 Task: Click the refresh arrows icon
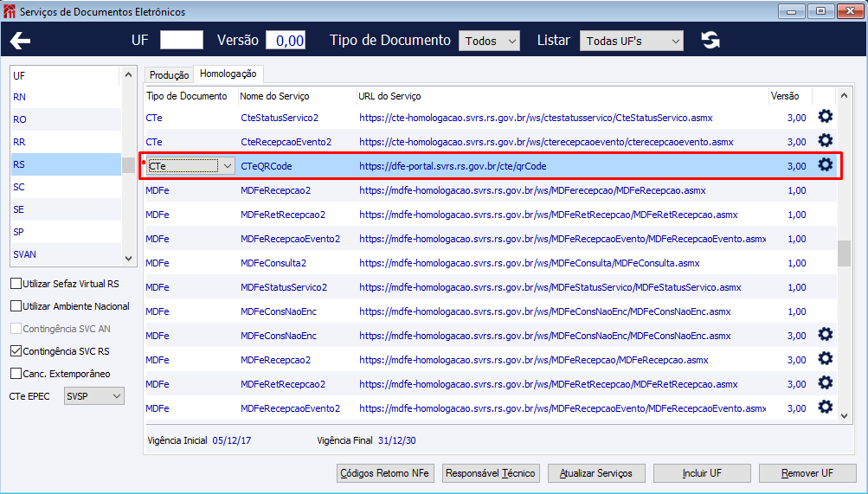(710, 40)
